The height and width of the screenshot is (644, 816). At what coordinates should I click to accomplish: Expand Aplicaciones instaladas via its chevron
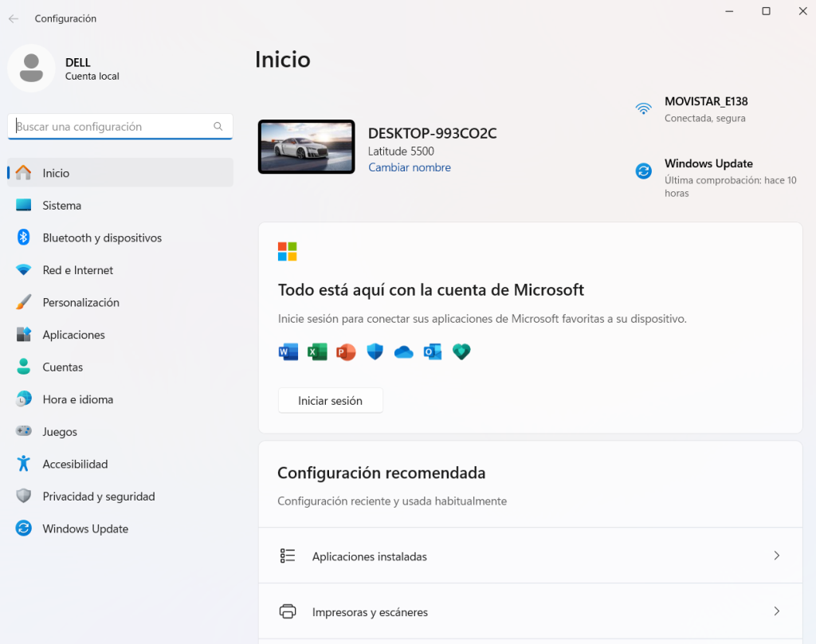(x=776, y=556)
